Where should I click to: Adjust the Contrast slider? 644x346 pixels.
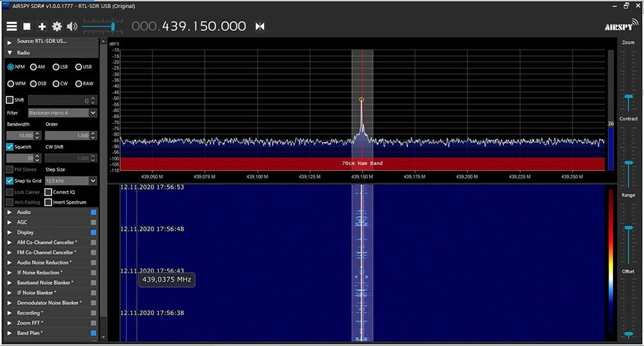coord(629,164)
